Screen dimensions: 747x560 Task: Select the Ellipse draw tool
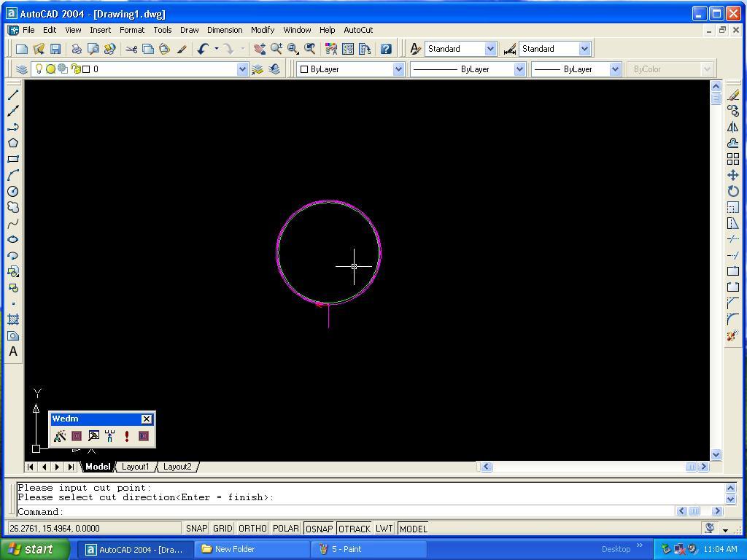coord(13,239)
